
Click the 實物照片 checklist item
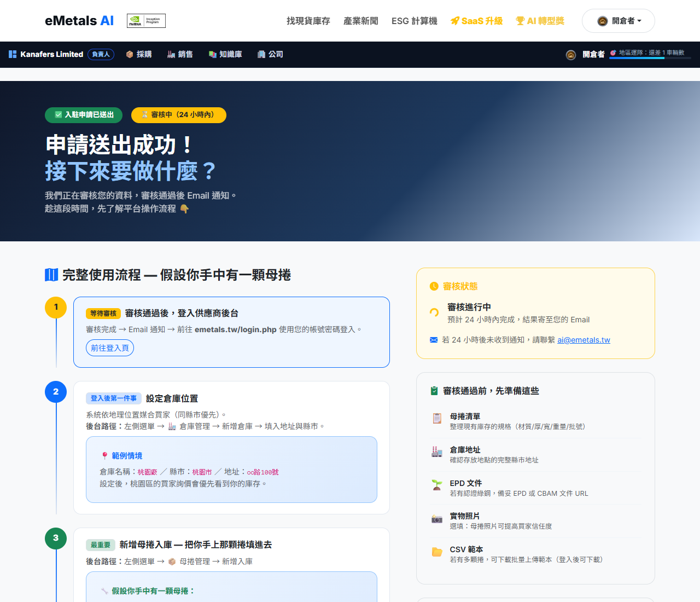[535, 521]
